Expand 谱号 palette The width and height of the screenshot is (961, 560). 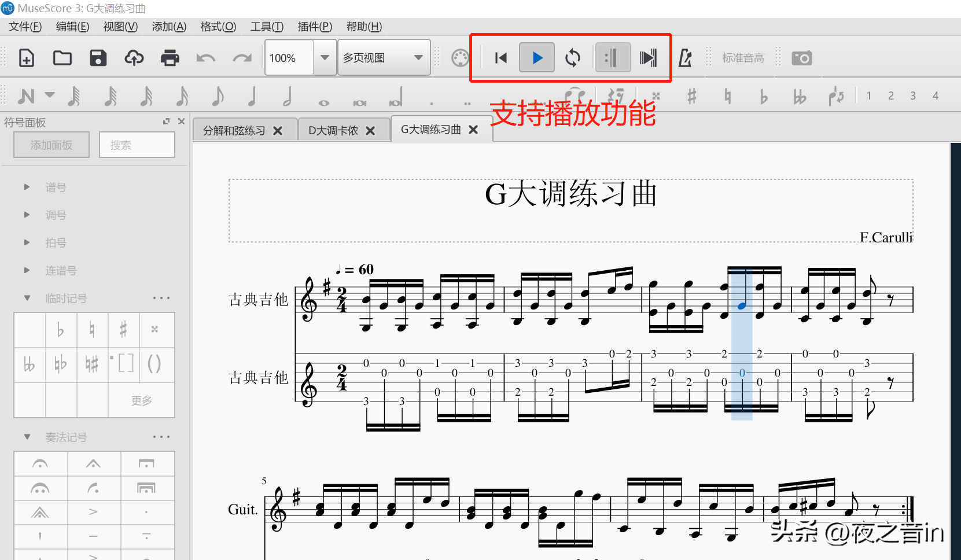27,187
